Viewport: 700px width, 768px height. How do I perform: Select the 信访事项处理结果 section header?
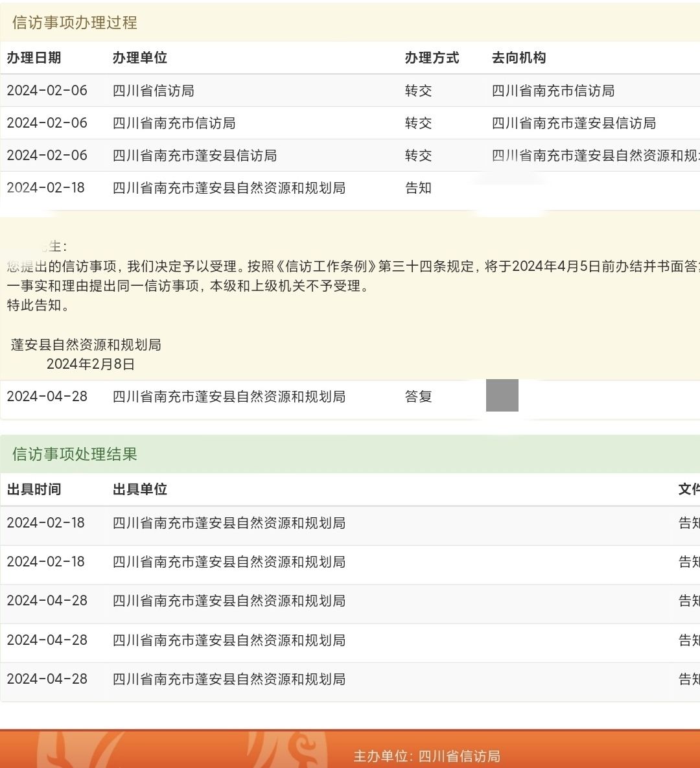75,454
